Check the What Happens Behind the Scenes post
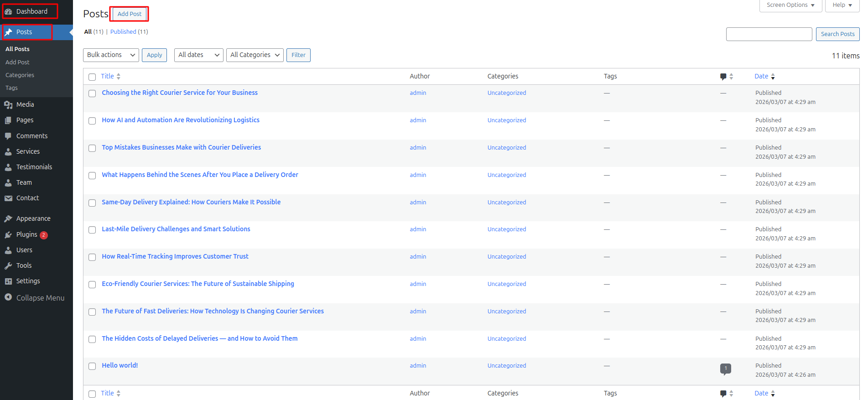 (92, 176)
